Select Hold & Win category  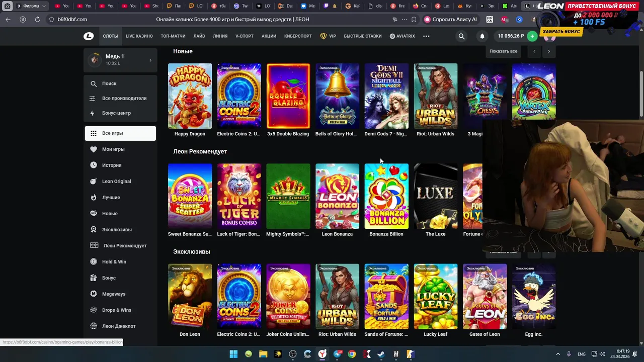(x=120, y=262)
